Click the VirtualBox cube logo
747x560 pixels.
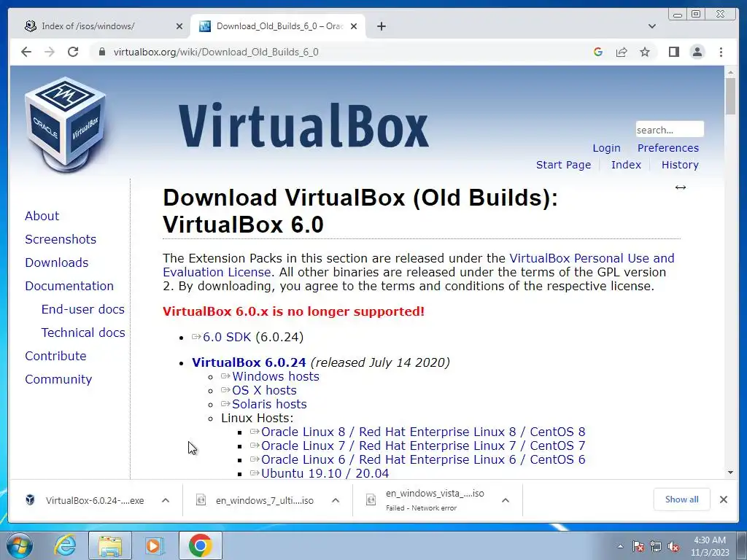click(66, 125)
